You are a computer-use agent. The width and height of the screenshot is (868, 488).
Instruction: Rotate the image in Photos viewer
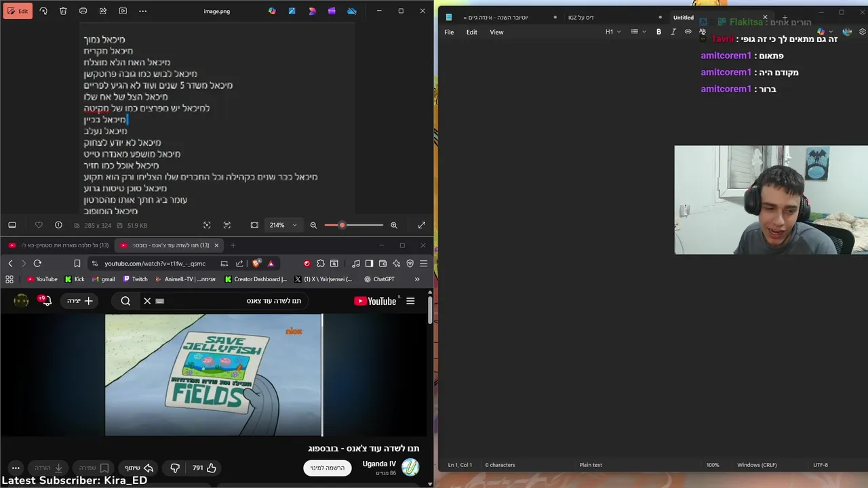pos(43,11)
